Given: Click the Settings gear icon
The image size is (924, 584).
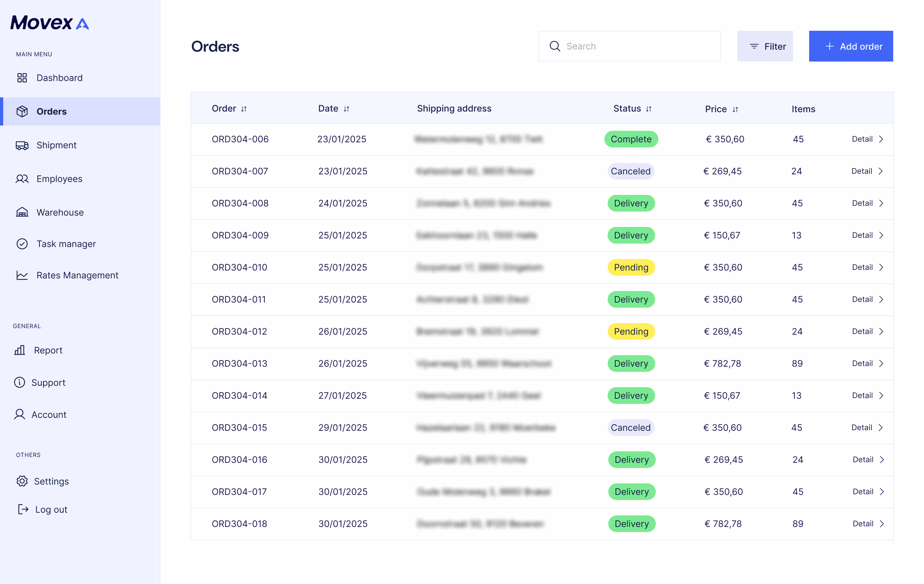Looking at the screenshot, I should [22, 481].
